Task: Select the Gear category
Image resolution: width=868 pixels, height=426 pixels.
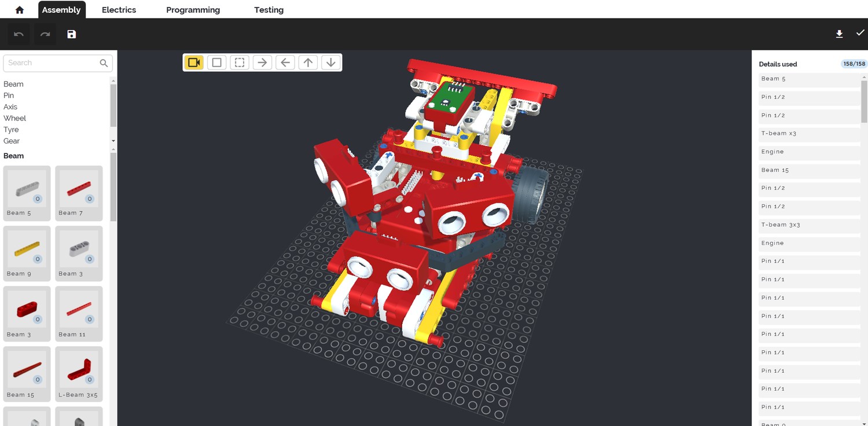Action: (x=12, y=141)
